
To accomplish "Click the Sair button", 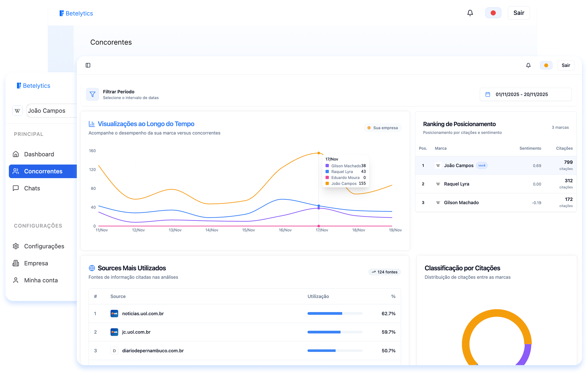I will click(x=566, y=65).
